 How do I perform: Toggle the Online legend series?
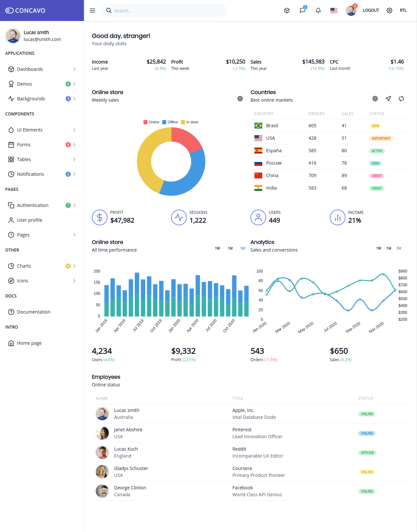point(151,122)
